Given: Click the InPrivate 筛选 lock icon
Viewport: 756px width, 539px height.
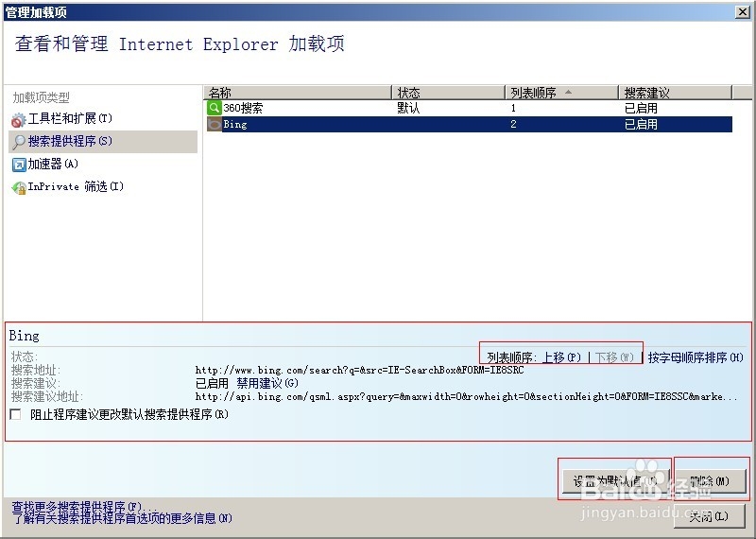Looking at the screenshot, I should point(19,187).
